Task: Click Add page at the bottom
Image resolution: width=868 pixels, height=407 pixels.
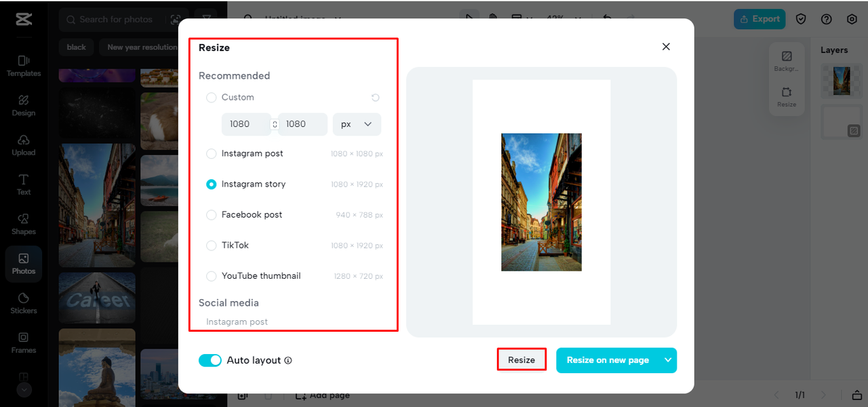Action: (x=323, y=395)
